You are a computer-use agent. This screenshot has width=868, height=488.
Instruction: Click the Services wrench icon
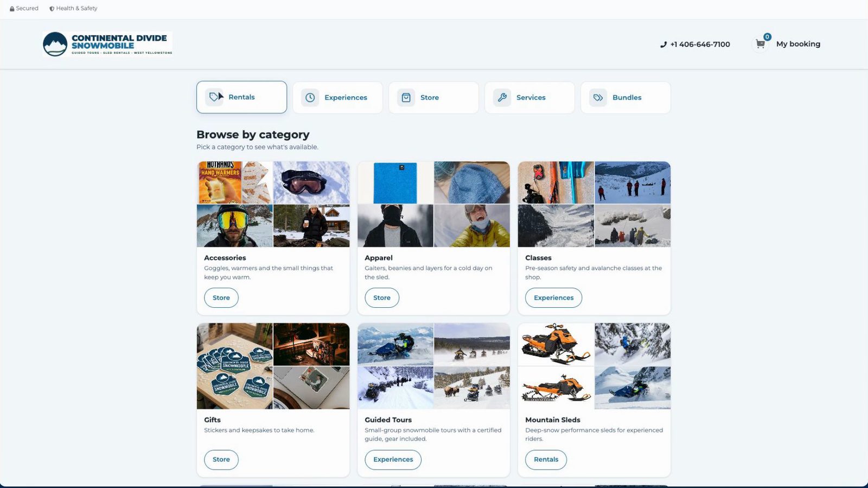502,98
